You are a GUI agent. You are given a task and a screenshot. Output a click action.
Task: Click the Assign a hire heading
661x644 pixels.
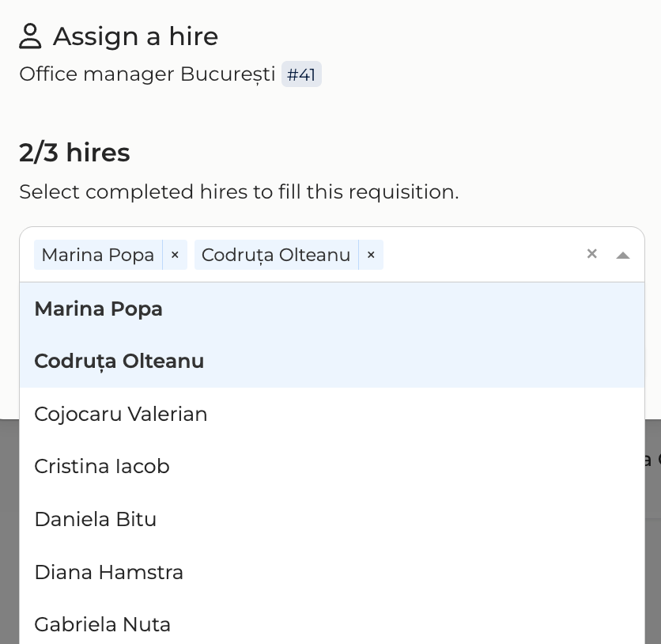point(135,36)
